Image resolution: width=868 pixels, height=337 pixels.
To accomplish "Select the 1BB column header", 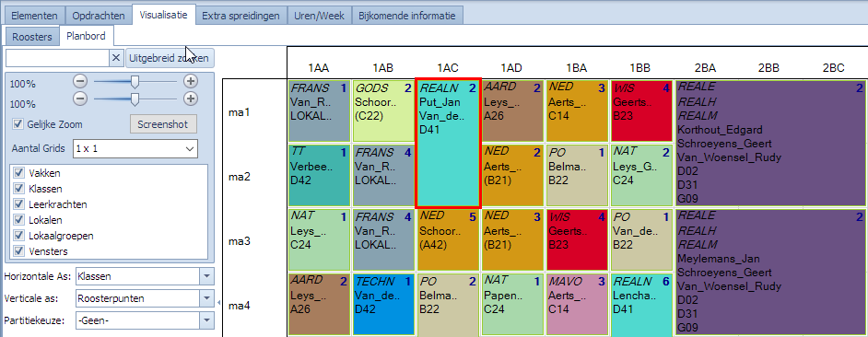I will click(x=639, y=67).
